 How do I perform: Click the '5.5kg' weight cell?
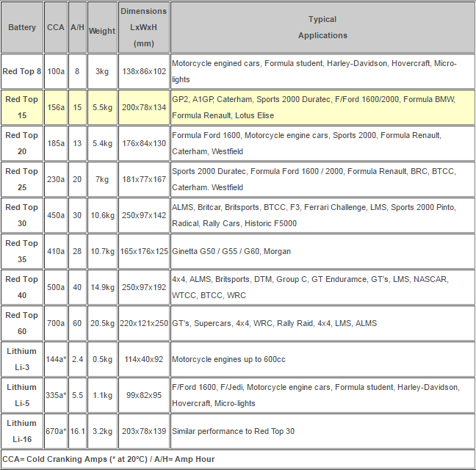pos(102,107)
